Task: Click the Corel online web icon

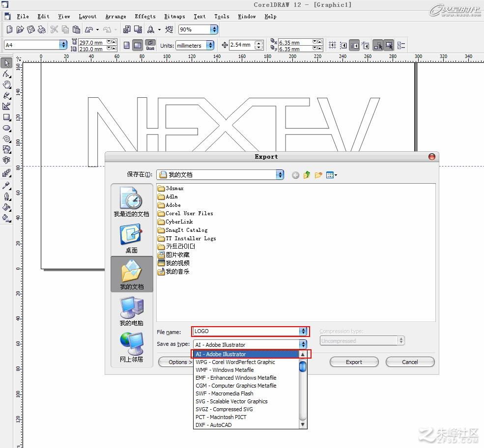Action: click(x=169, y=29)
